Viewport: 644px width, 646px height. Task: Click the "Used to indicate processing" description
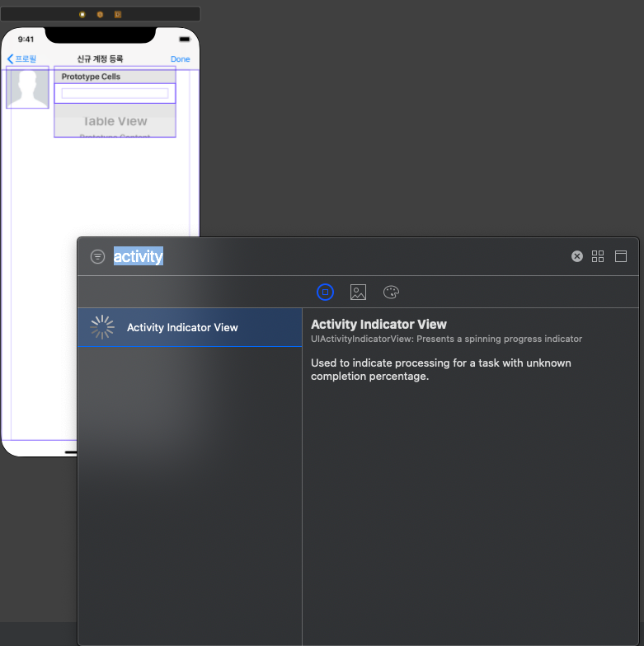440,369
